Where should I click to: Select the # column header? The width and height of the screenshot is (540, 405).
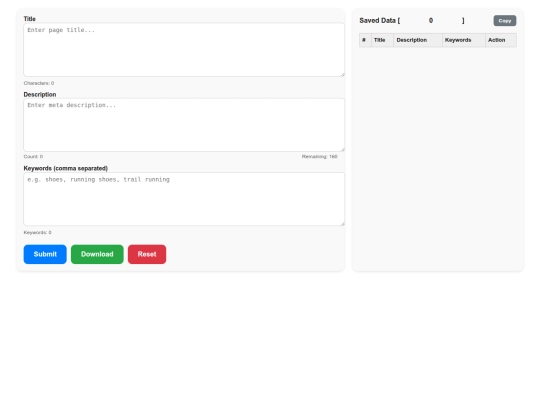[x=365, y=40]
